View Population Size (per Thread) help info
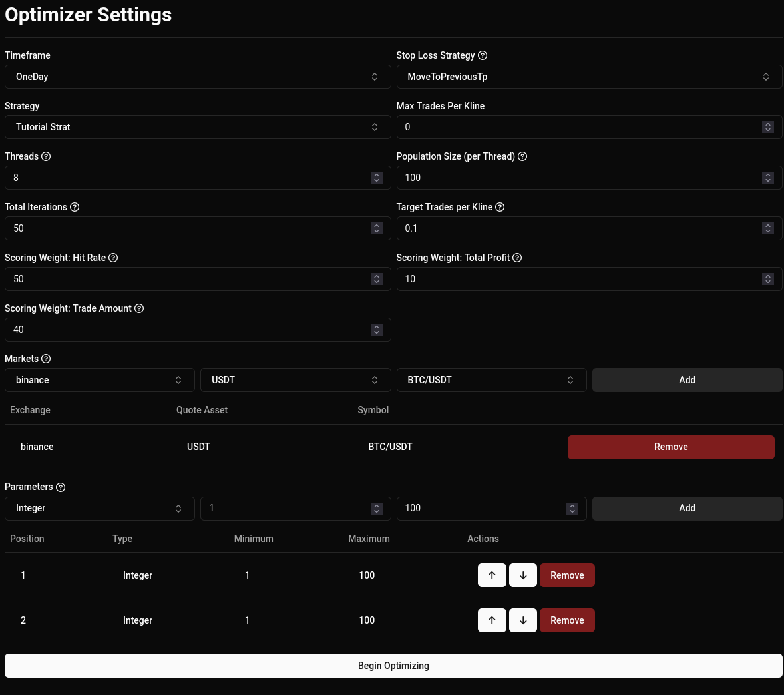The image size is (784, 695). point(522,156)
